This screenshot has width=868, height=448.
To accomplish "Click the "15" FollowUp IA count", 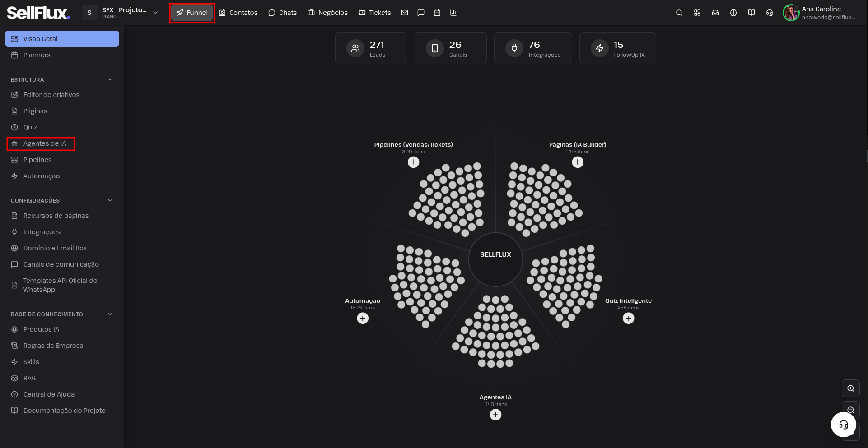I will pyautogui.click(x=619, y=45).
